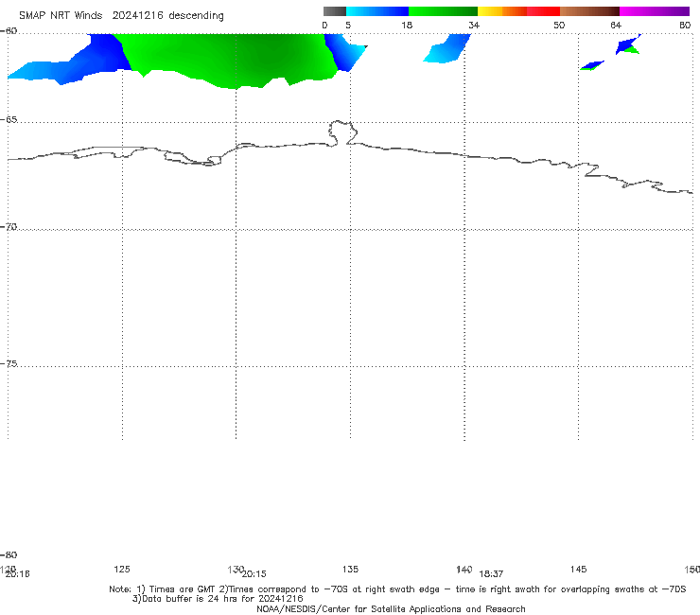Click the peninsula on coastline near 135
Image resolution: width=700 pixels, height=615 pixels.
pos(342,132)
